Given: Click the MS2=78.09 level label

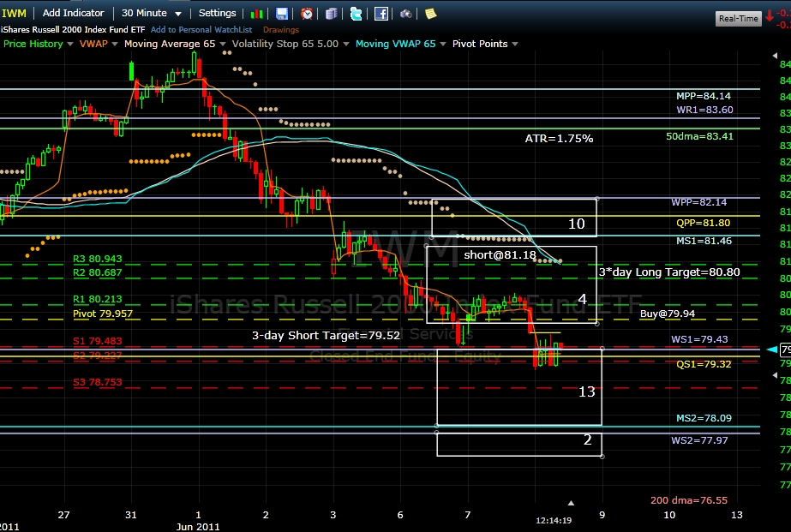Looking at the screenshot, I should click(704, 418).
